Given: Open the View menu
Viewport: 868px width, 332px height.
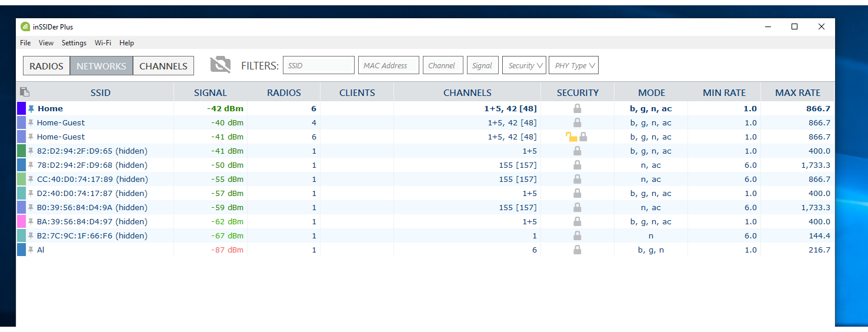Looking at the screenshot, I should point(46,43).
